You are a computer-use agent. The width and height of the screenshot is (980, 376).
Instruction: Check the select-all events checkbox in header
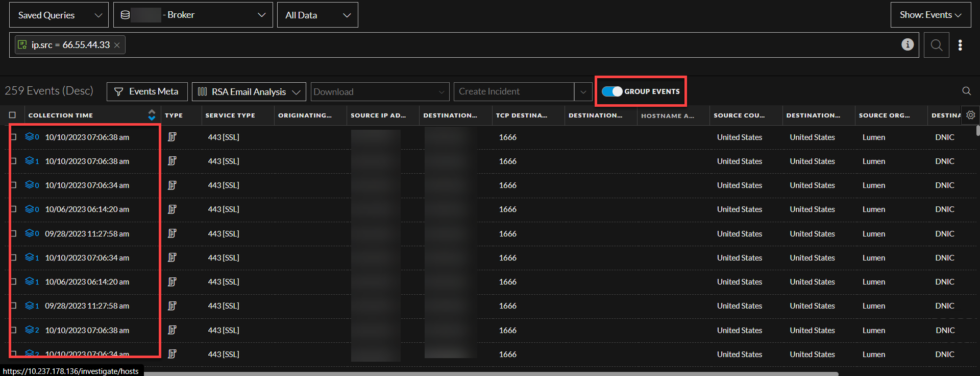click(x=13, y=115)
